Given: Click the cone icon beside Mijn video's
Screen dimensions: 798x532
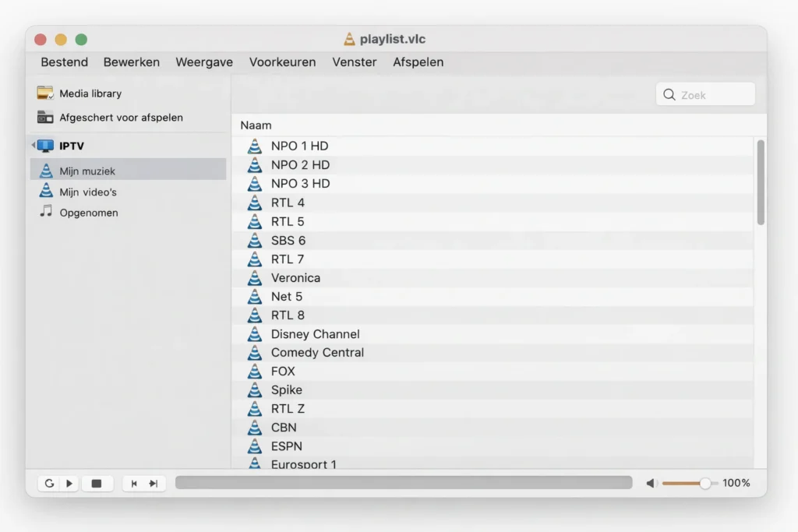Looking at the screenshot, I should (46, 191).
